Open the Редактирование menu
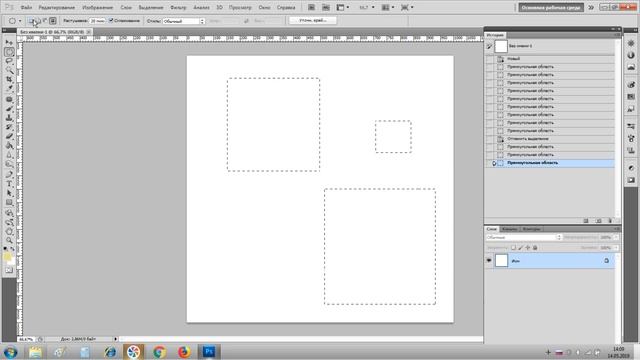640x360 pixels. click(57, 7)
